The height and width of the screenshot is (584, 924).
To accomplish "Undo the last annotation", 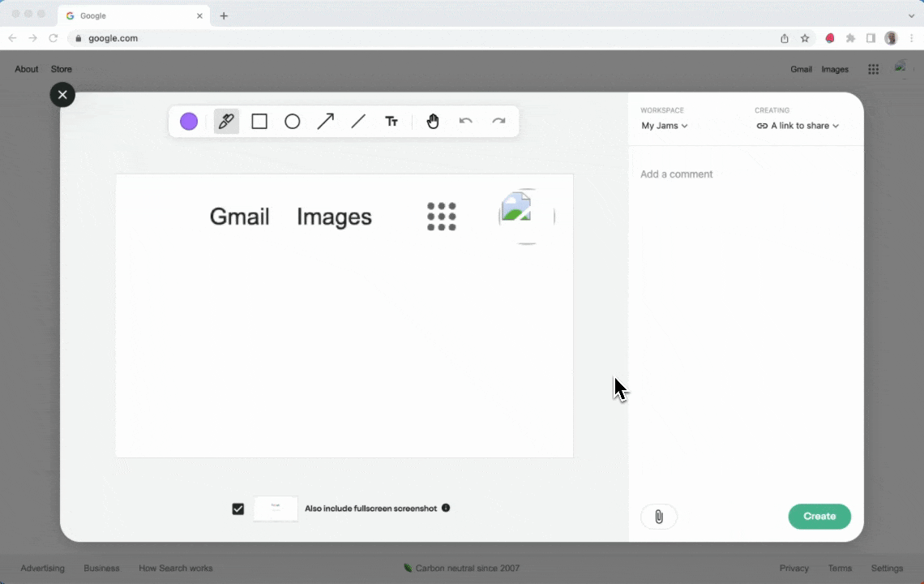I will [465, 121].
